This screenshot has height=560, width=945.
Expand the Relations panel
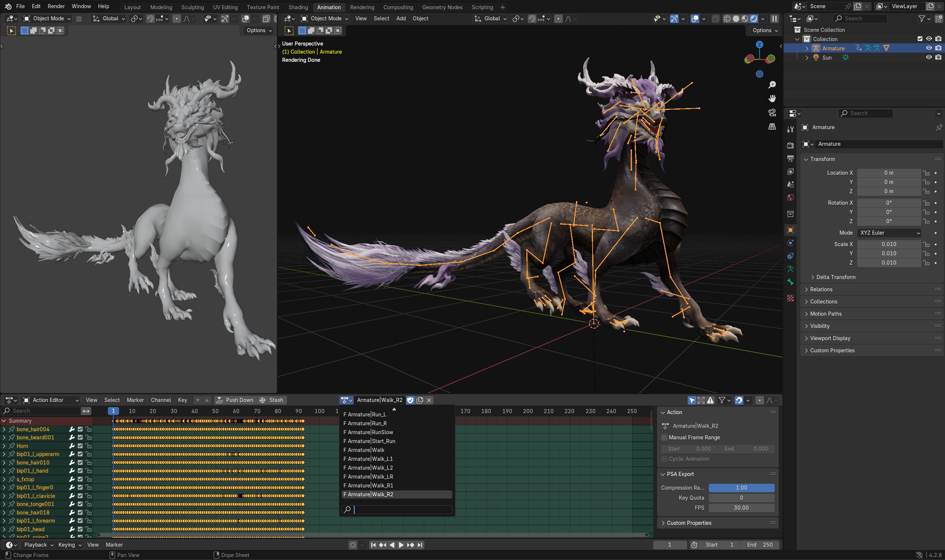(821, 289)
